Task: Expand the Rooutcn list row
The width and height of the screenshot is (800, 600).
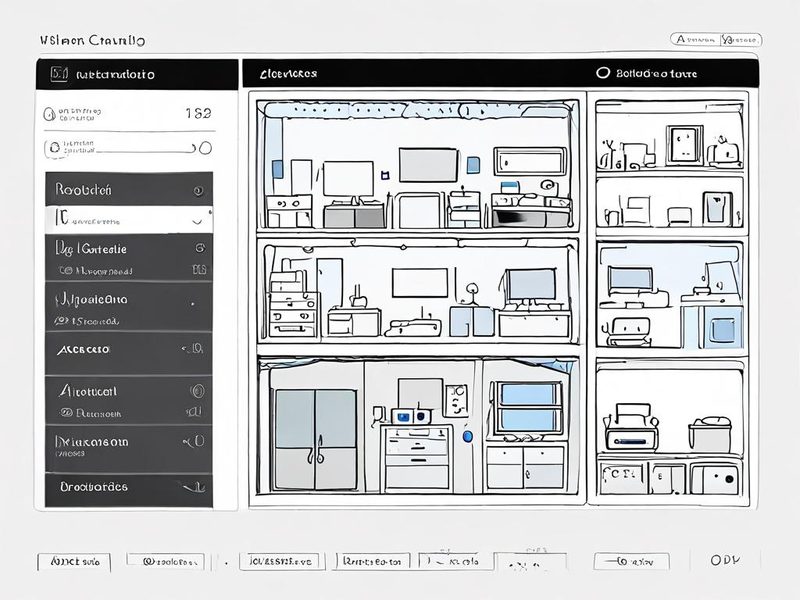Action: point(129,189)
